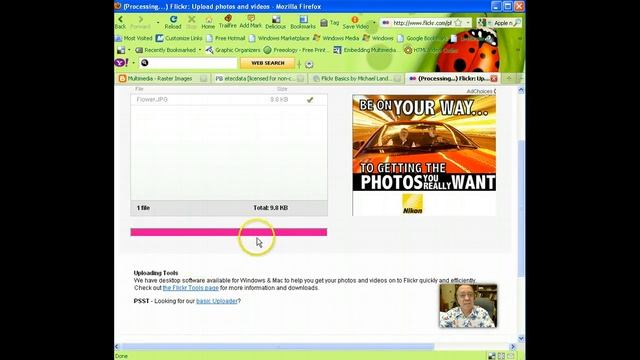Open the Delicious bookmarks icon dropdown arrow
640x360 pixels.
pyautogui.click(x=129, y=50)
